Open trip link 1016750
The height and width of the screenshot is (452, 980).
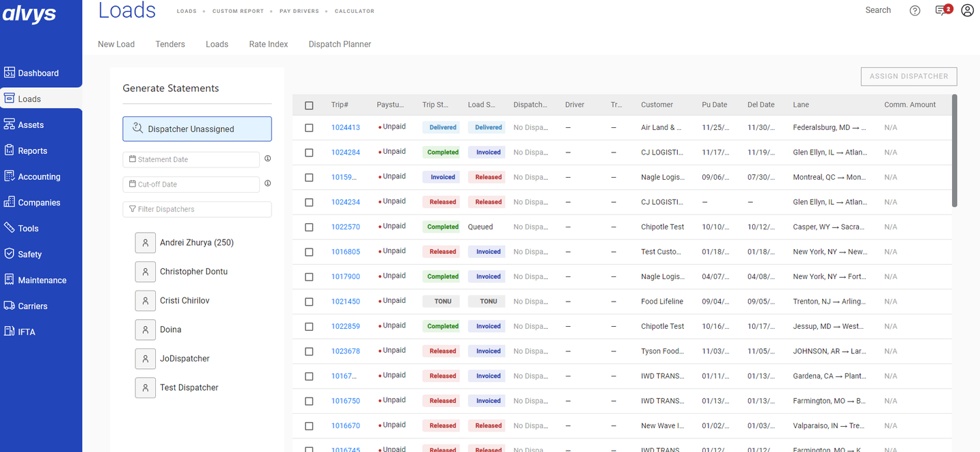point(346,401)
